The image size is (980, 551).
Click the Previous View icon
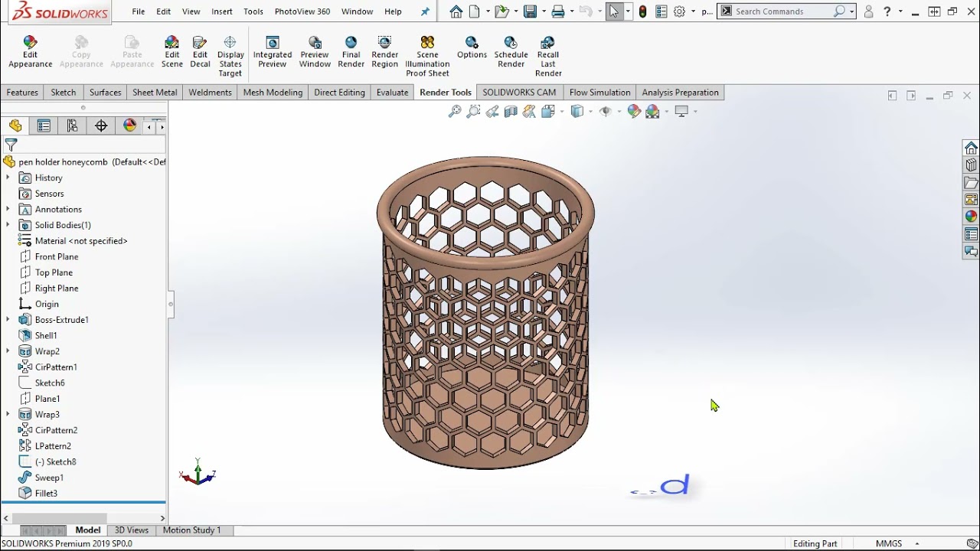pyautogui.click(x=492, y=112)
